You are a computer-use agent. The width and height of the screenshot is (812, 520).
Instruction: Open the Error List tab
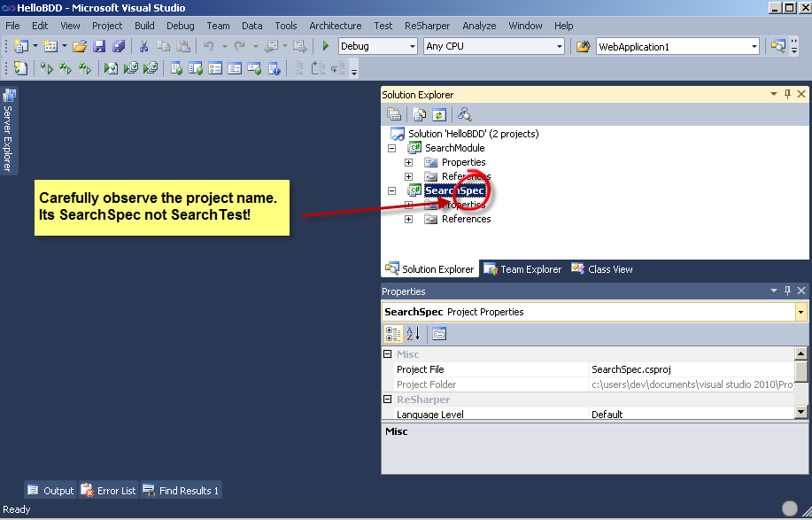109,491
